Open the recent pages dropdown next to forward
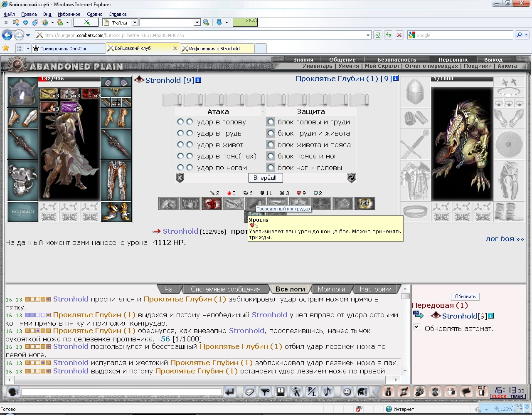 [28, 35]
